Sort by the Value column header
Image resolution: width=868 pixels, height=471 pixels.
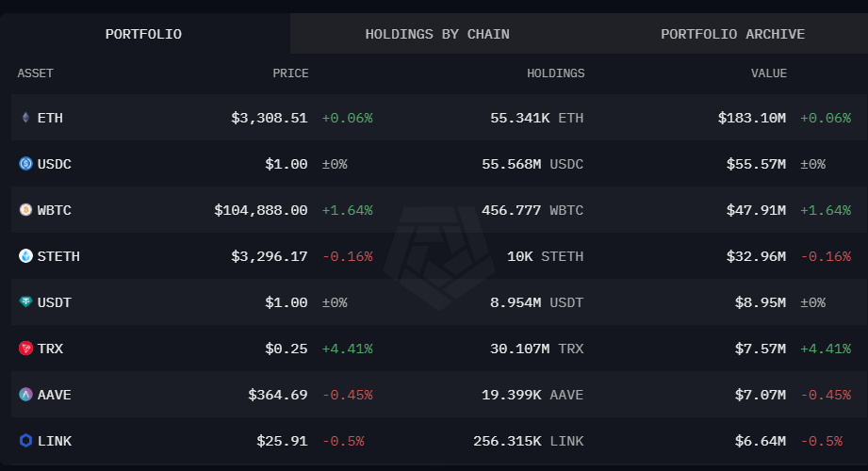tap(768, 73)
